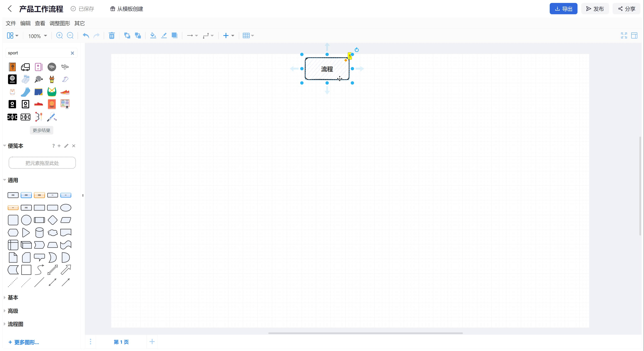Click the 更多结果 button
This screenshot has width=644, height=351.
click(41, 130)
